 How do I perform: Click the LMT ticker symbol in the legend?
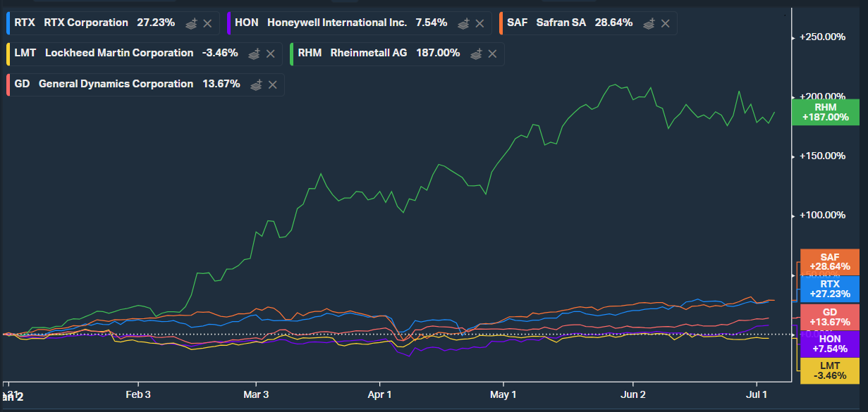pos(25,53)
